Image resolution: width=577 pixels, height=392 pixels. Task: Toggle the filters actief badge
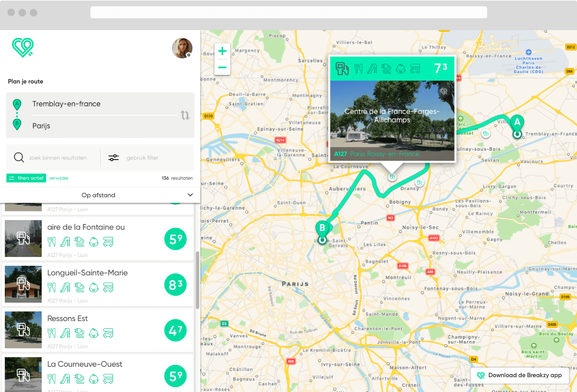[26, 178]
